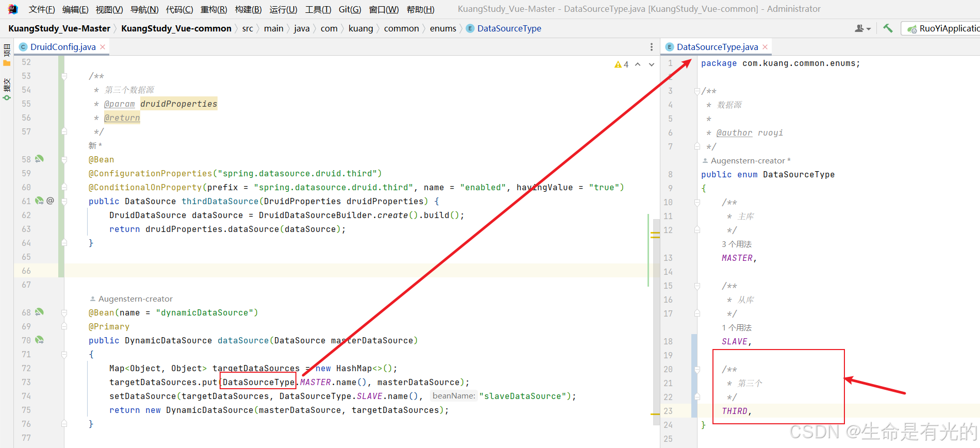Click KuangStudy_Vue-Master in the breadcrumb bar
Screen dimensions: 980x448
pyautogui.click(x=59, y=28)
